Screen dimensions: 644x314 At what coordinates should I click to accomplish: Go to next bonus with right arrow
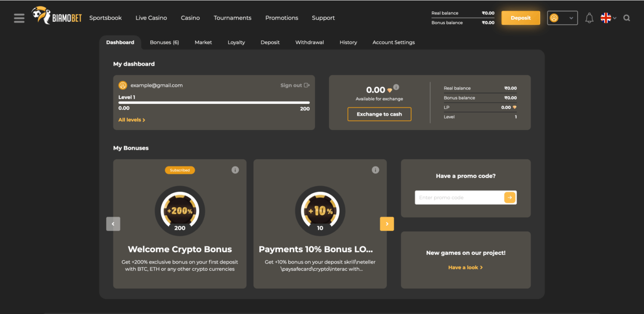387,224
